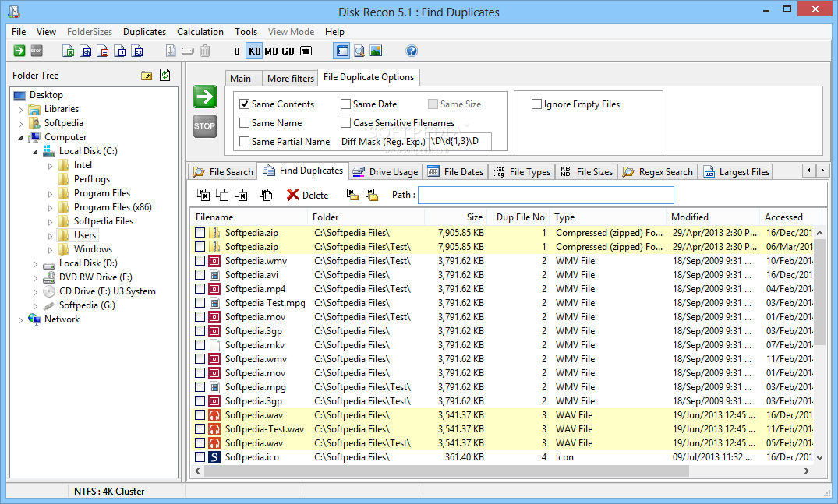Click the large green Go arrow button
Screen dimensions: 838x504
click(x=205, y=97)
